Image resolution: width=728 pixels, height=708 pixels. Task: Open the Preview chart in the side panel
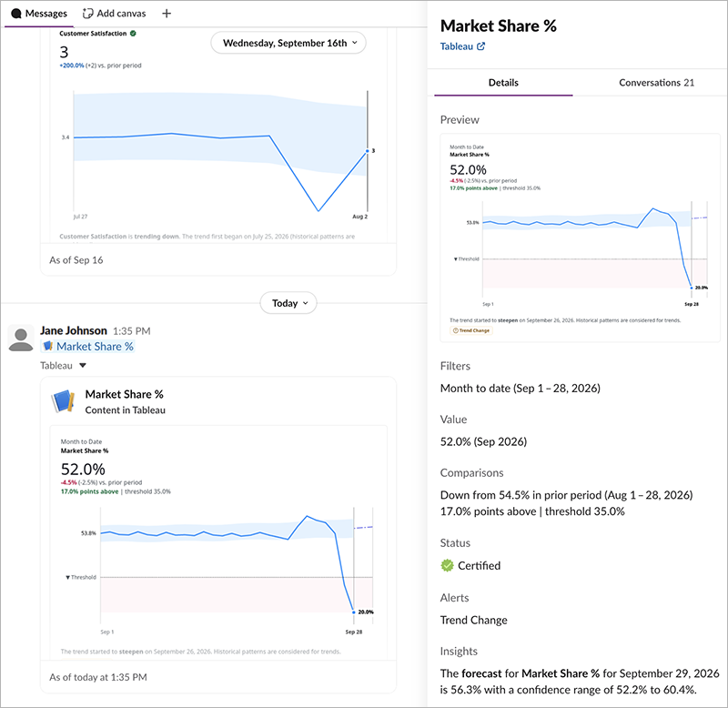(580, 238)
